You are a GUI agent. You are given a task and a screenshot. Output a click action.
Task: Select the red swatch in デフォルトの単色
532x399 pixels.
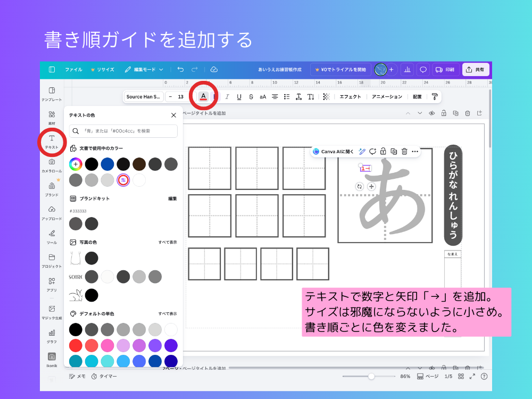pyautogui.click(x=76, y=345)
